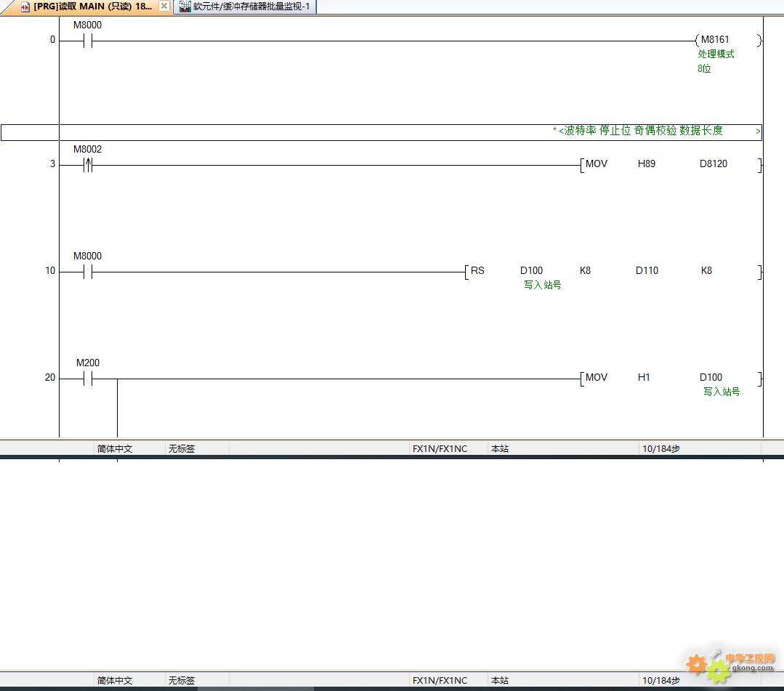Click the device monitor icon on the second tab

pos(185,7)
